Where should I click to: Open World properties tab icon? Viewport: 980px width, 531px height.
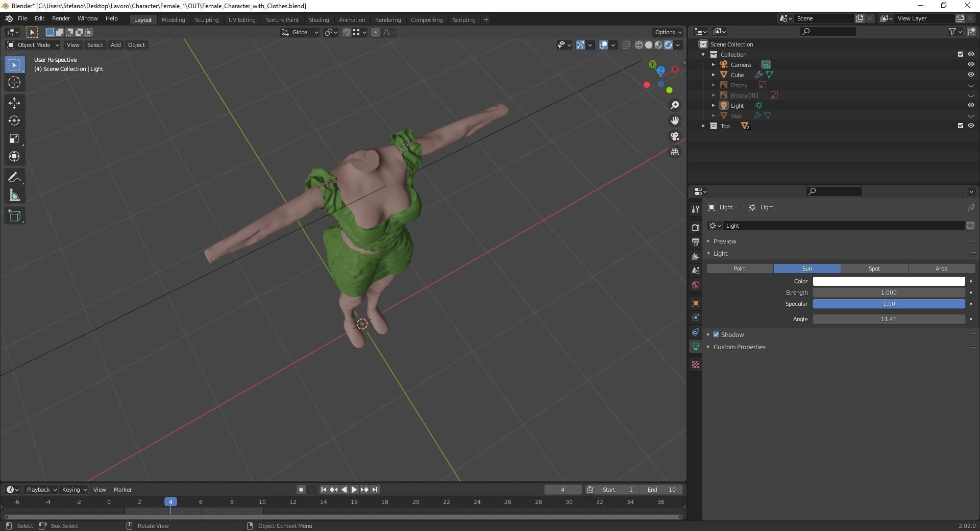pyautogui.click(x=695, y=285)
